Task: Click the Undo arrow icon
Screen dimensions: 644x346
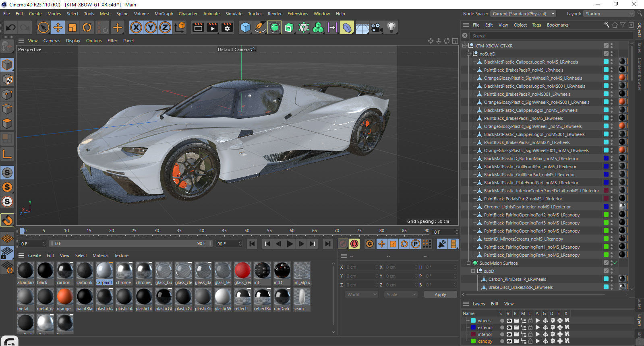Action: [11, 27]
